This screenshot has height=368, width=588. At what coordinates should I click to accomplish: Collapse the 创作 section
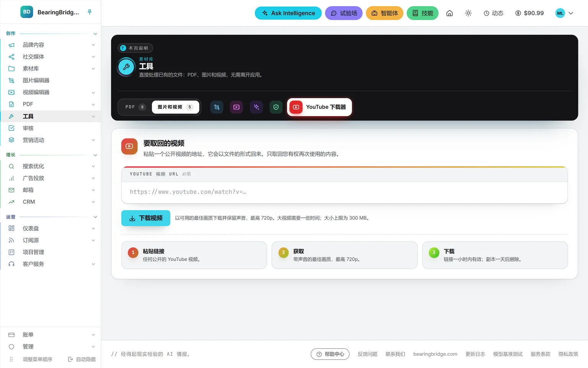click(95, 34)
